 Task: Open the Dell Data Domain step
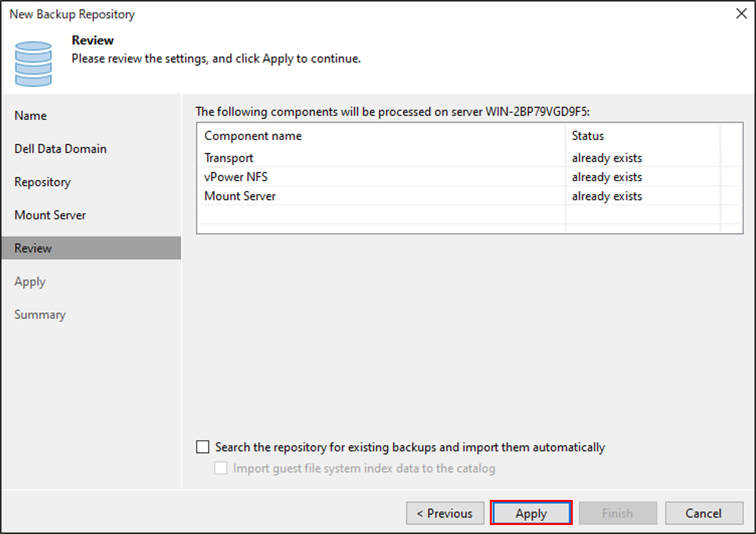pos(60,149)
